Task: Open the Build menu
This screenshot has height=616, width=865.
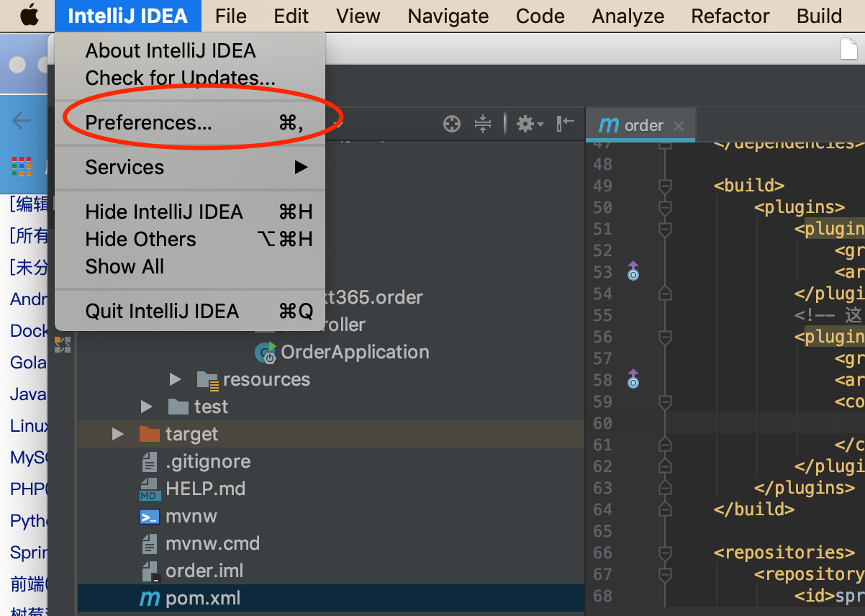Action: [820, 16]
